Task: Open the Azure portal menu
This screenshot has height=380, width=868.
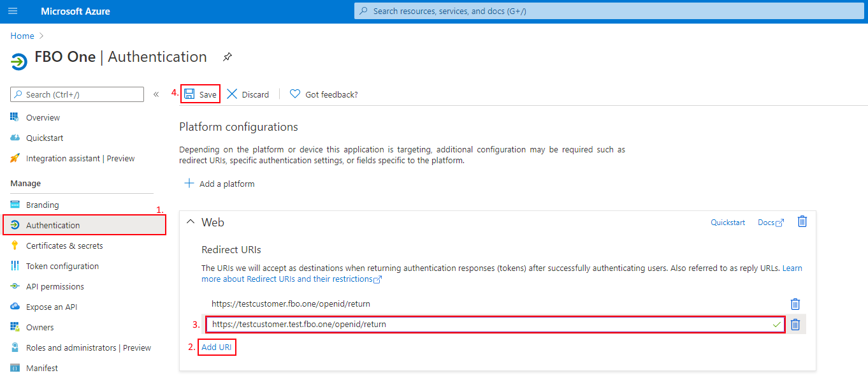Action: pyautogui.click(x=12, y=10)
